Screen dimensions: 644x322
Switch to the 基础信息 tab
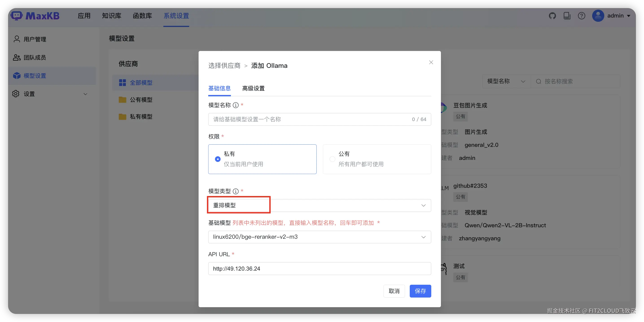(x=219, y=88)
